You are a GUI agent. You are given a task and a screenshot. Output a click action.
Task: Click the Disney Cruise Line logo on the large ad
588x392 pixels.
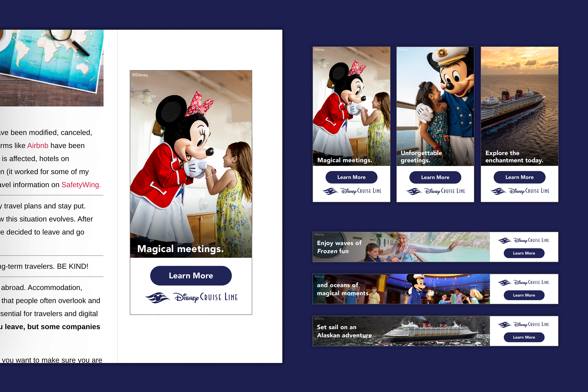click(x=191, y=297)
